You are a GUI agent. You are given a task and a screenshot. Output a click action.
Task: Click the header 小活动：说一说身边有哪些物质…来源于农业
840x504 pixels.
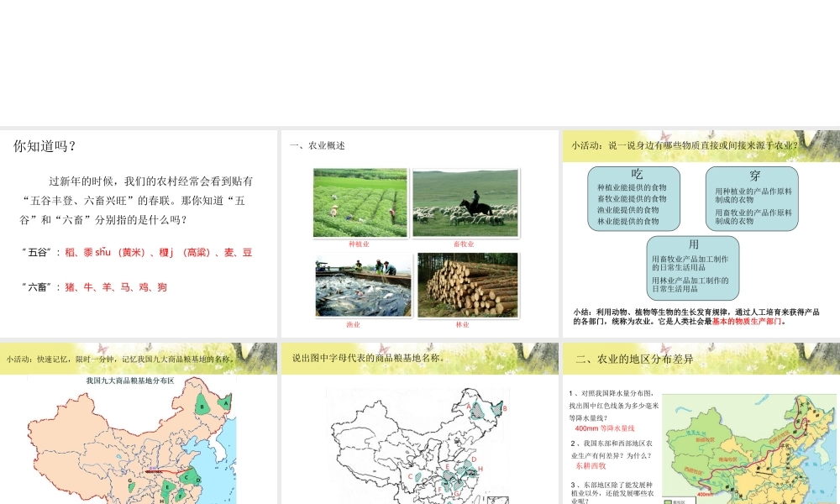[x=685, y=145]
